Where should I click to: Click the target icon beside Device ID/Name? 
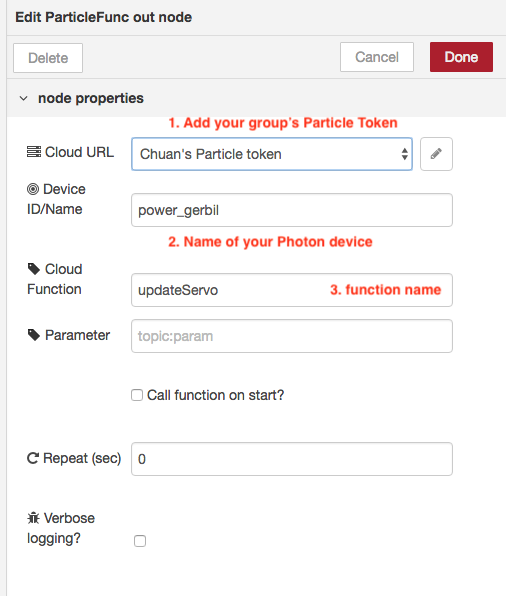[33, 189]
